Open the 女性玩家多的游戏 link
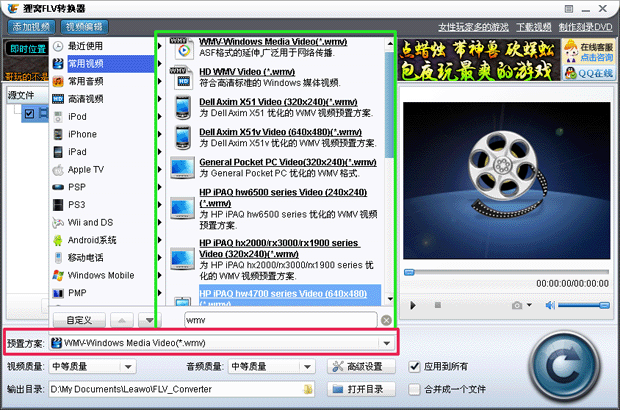Screen dimensions: 620x410 pyautogui.click(x=473, y=27)
